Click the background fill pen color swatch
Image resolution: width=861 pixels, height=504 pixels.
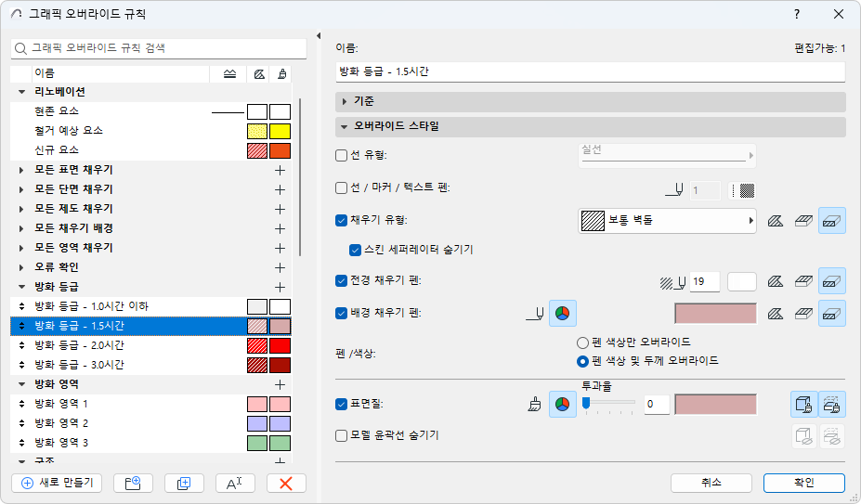point(715,314)
